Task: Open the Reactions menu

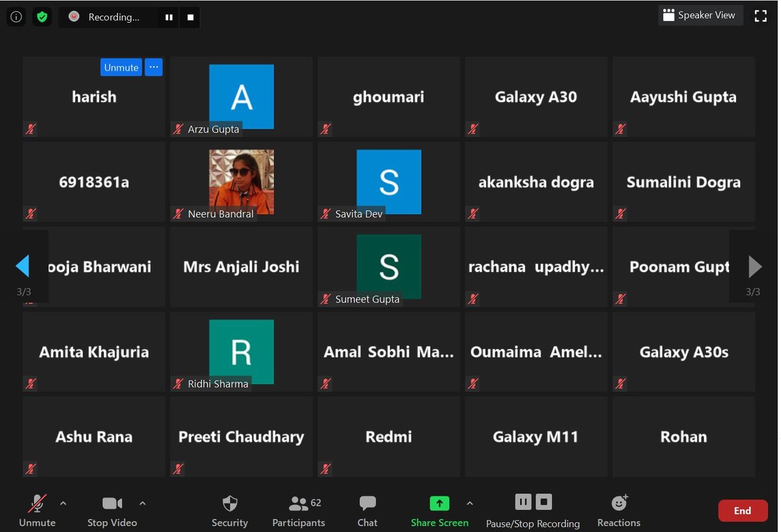Action: coord(619,511)
